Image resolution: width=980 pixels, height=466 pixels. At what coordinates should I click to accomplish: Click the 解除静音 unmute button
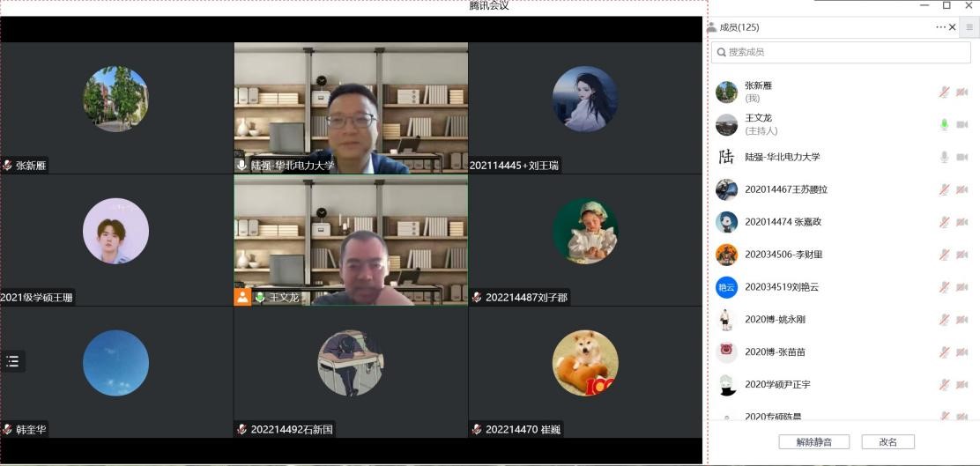813,441
